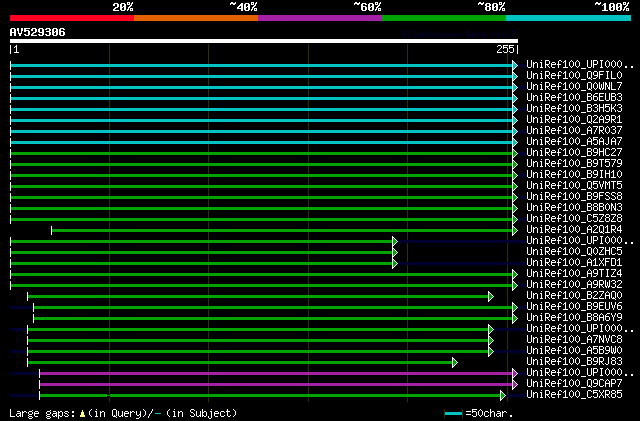640x421 pixels.
Task: Click the orange ~40% legend color segment
Action: coord(195,18)
